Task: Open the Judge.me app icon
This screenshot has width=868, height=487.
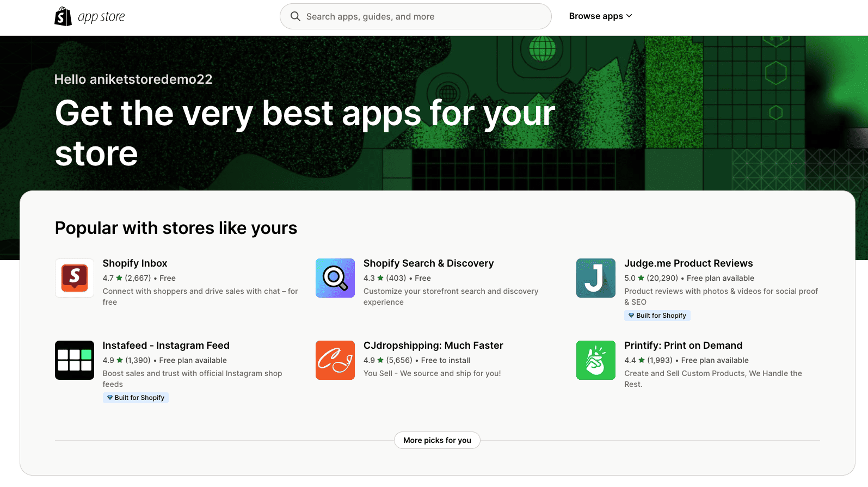Action: 596,278
